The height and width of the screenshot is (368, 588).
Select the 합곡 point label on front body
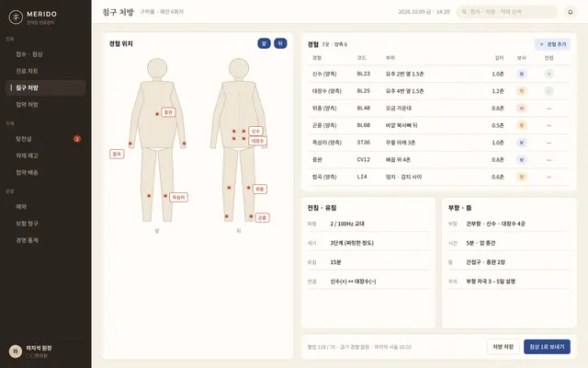(117, 154)
